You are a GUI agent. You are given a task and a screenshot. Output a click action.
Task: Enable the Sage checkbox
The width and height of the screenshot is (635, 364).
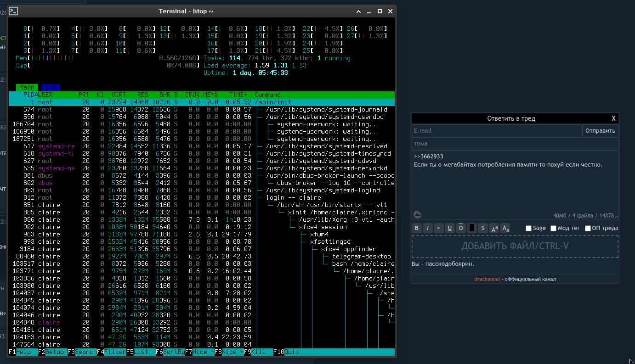528,228
